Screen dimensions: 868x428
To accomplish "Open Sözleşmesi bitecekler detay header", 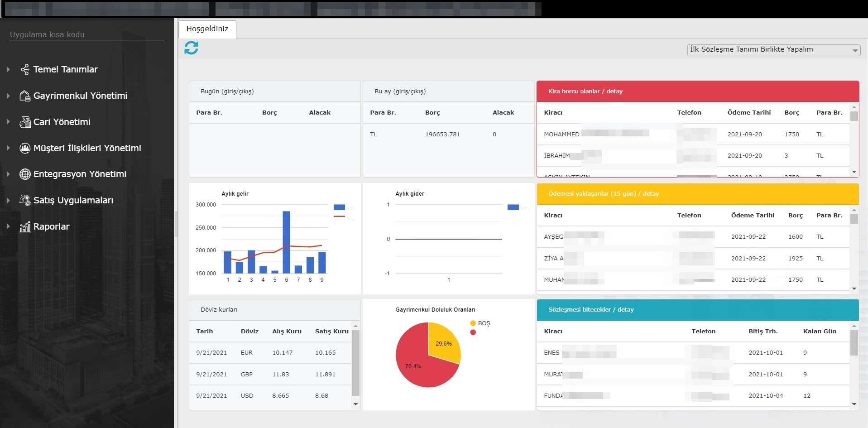I will [590, 310].
